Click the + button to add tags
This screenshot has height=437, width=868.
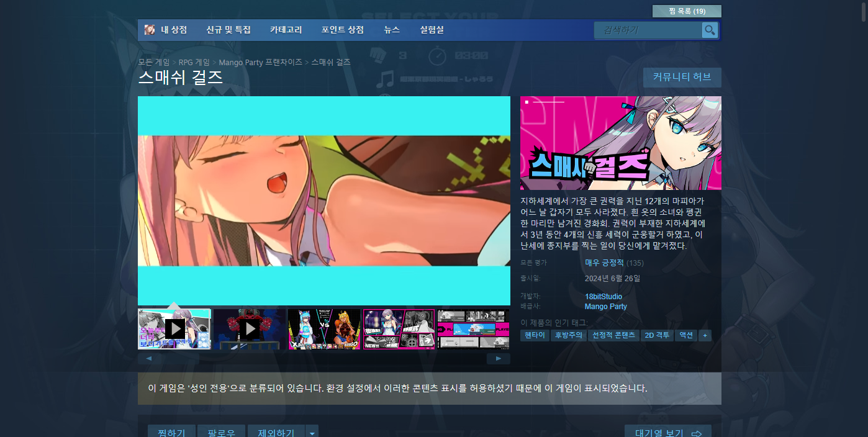[x=705, y=335]
